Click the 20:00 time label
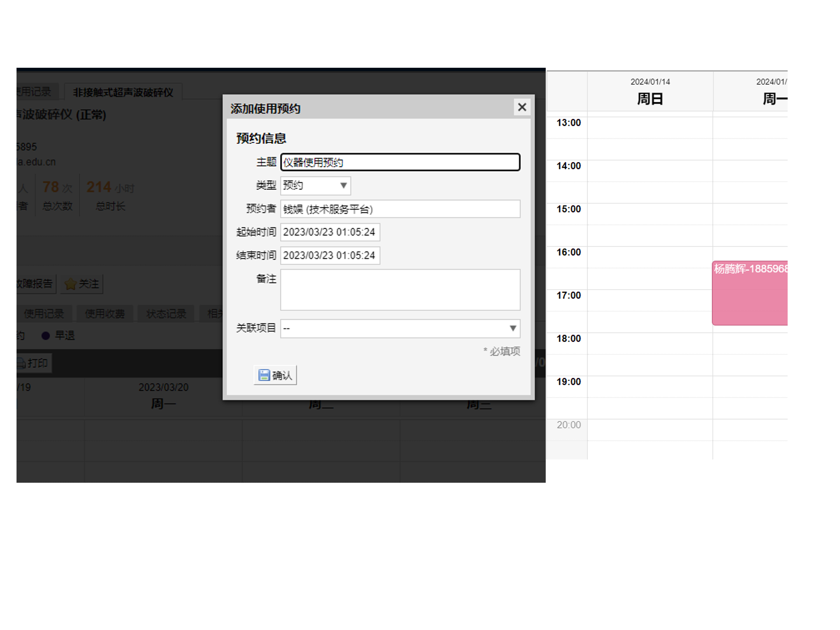840x630 pixels. coord(568,424)
